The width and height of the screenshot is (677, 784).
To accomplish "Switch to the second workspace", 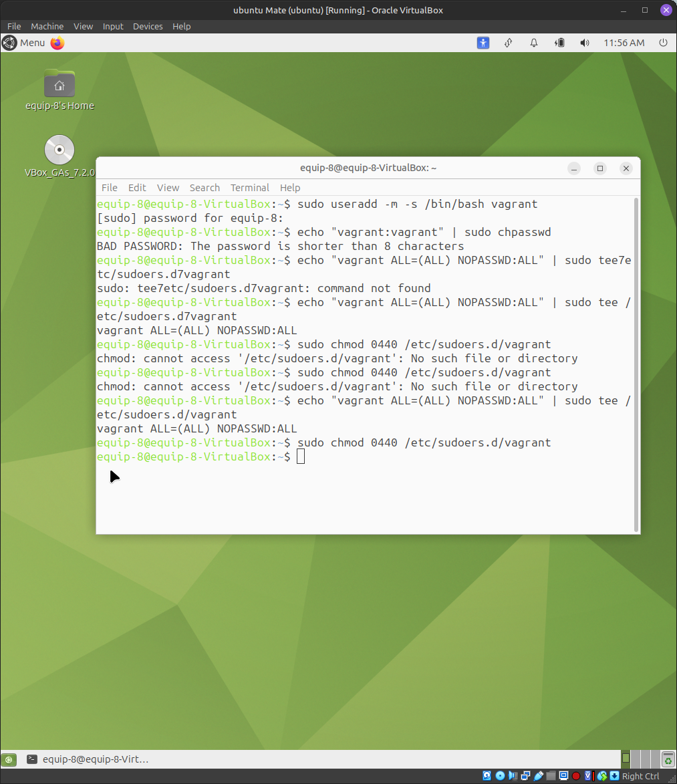I will point(636,759).
